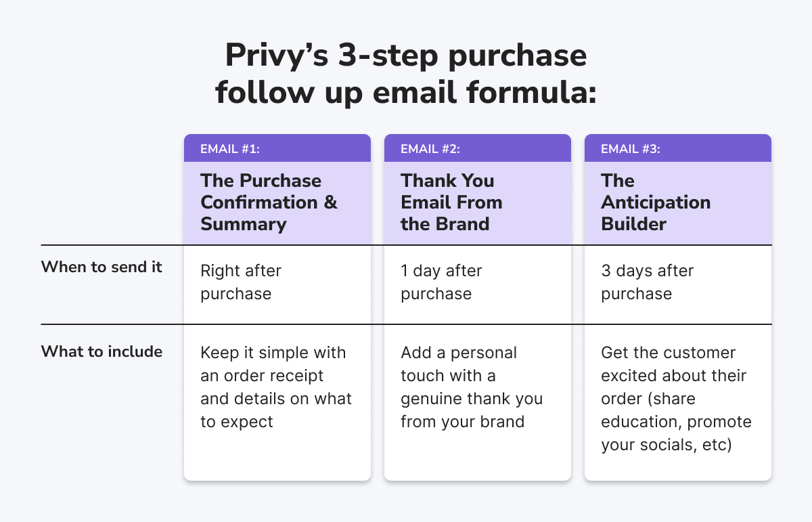Click the When to send it label
The height and width of the screenshot is (522, 812).
[102, 267]
